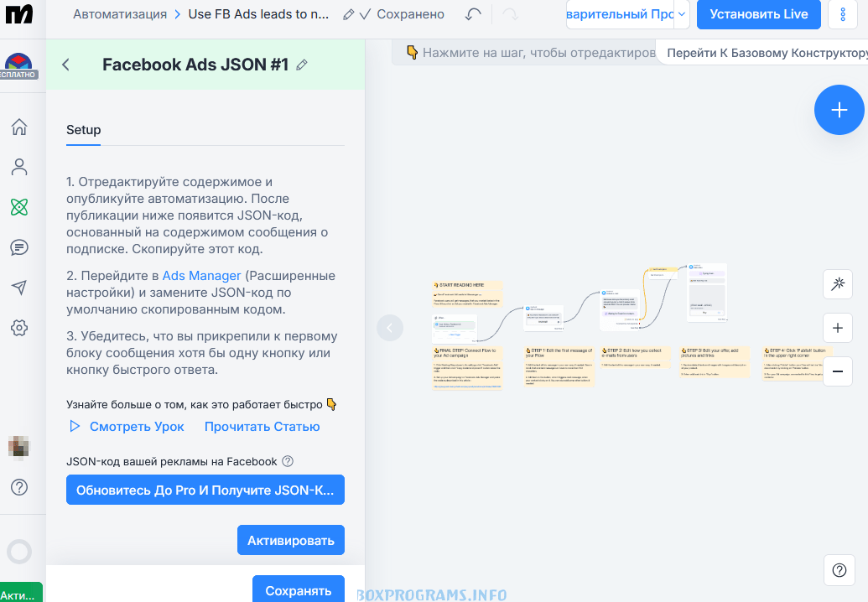Viewport: 868px width, 602px height.
Task: Expand the preview button dropdown arrow
Action: 681,14
